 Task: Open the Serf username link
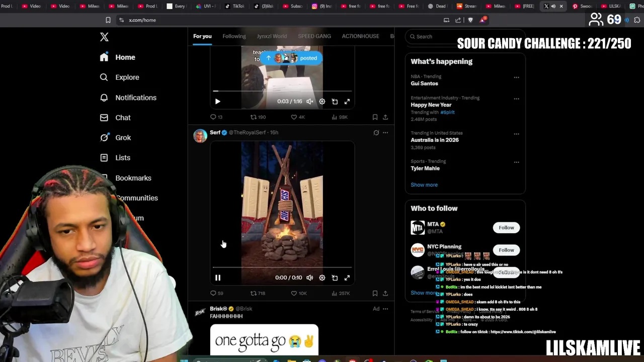tap(215, 132)
